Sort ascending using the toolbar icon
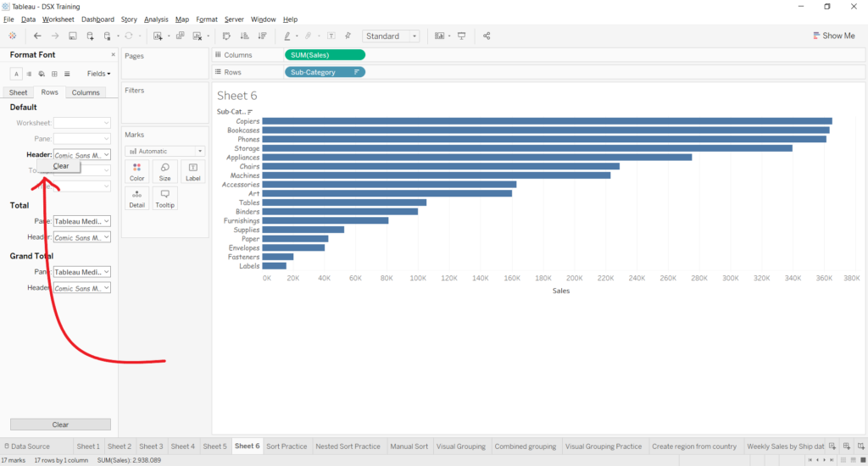 (245, 36)
